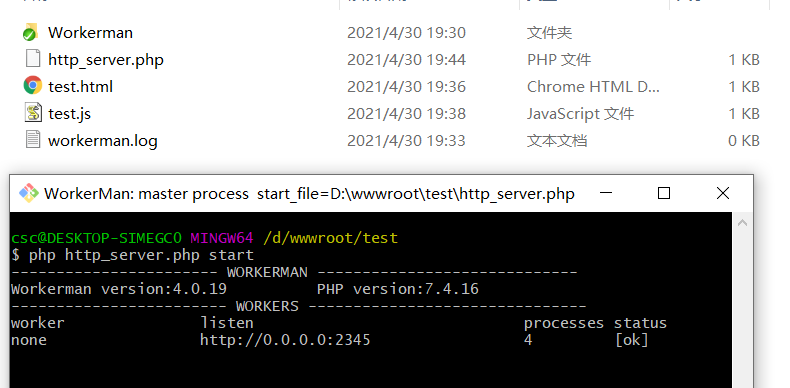The width and height of the screenshot is (790, 388).
Task: Select the Workerman folder name
Action: click(90, 33)
